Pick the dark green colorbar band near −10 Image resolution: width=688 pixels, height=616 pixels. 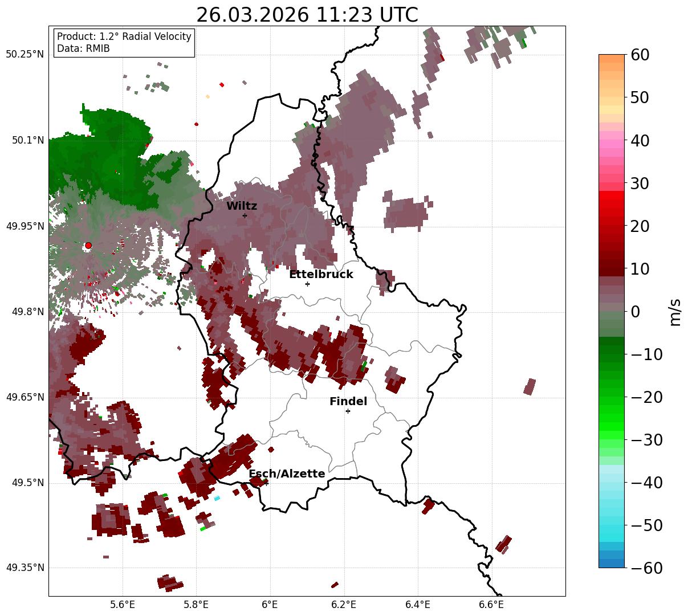point(612,350)
